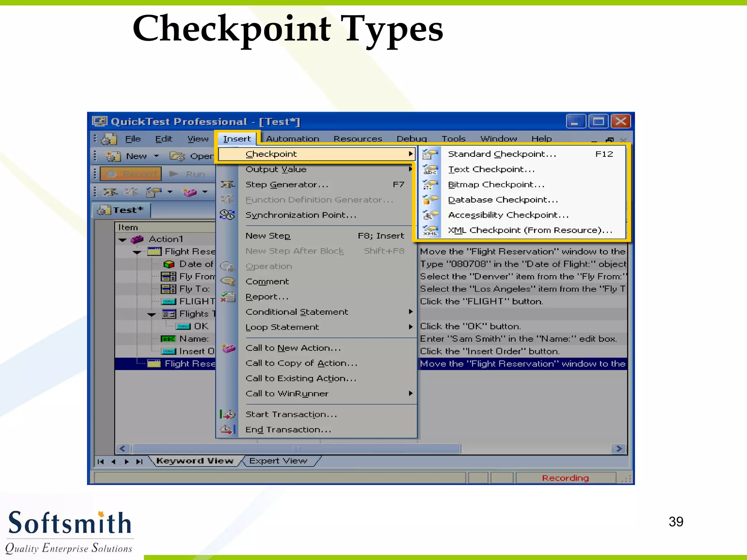Click the Report icon in Insert menu
747x560 pixels.
pyautogui.click(x=228, y=297)
